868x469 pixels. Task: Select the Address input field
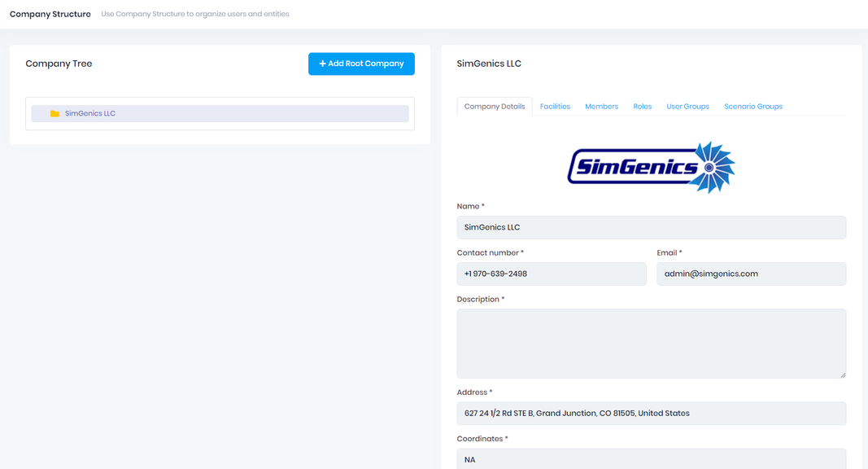tap(651, 413)
